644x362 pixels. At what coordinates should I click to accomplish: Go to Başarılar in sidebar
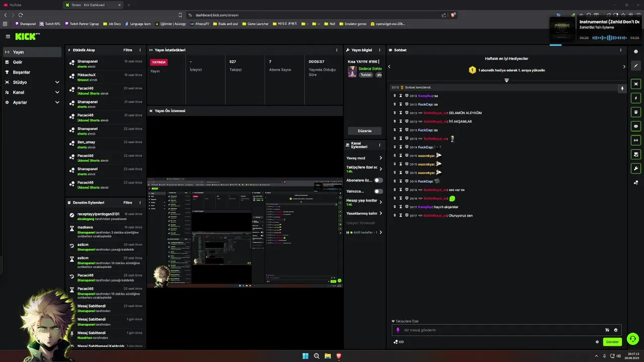click(x=32, y=72)
